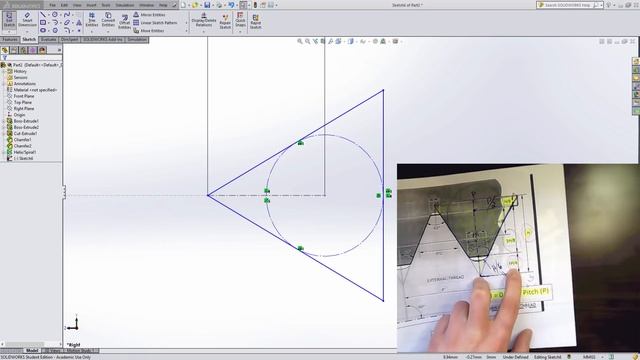Click the Convert Entities tool
This screenshot has width=640, height=360.
click(108, 20)
